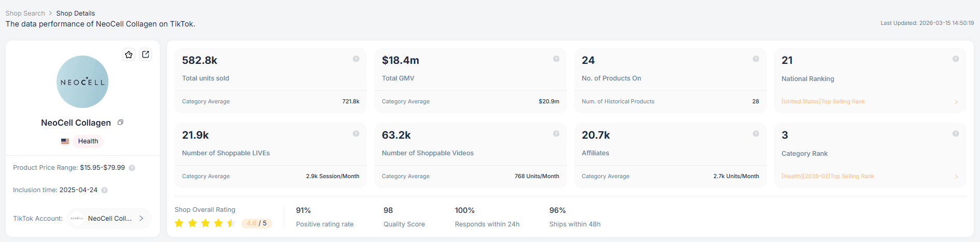Open TikTok account chevron for NeoCell Coll...
This screenshot has width=980, height=242.
pyautogui.click(x=141, y=219)
